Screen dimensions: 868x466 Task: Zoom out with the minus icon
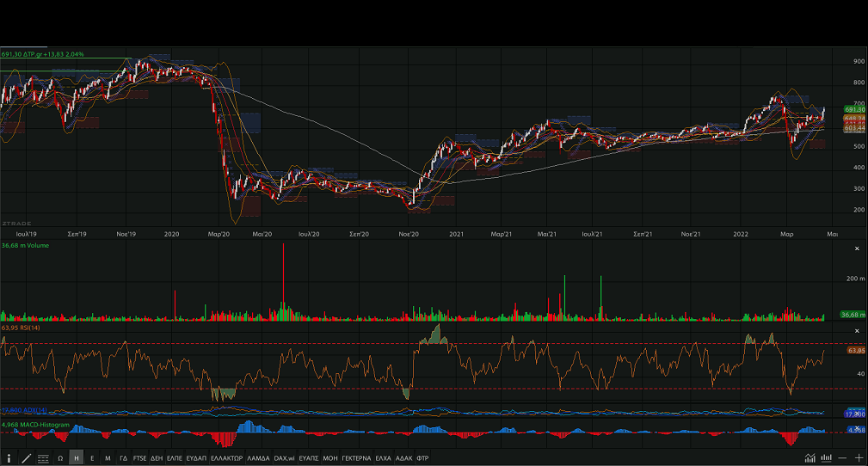[843, 458]
